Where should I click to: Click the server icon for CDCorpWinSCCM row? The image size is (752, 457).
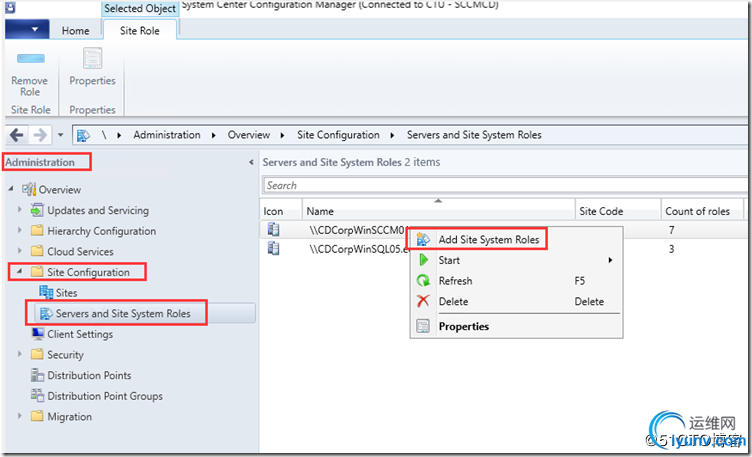coord(273,230)
